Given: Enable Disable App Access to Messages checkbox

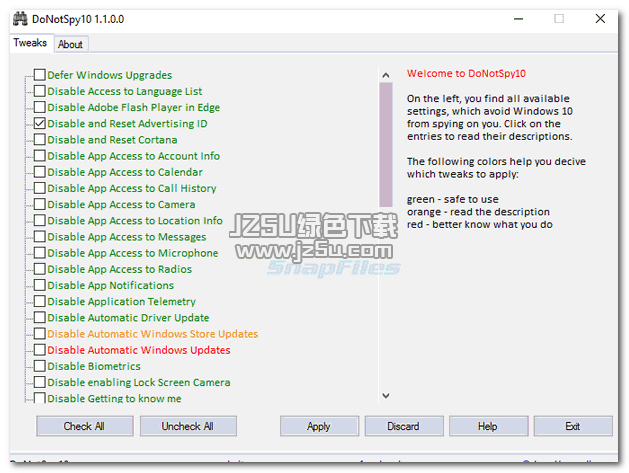Looking at the screenshot, I should pyautogui.click(x=39, y=237).
